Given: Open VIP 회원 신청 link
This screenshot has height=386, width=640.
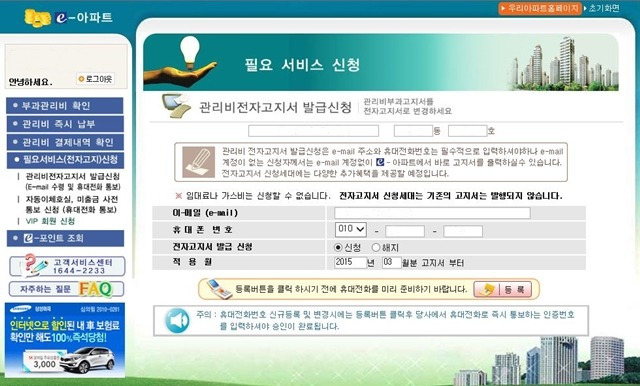Looking at the screenshot, I should click(50, 221).
